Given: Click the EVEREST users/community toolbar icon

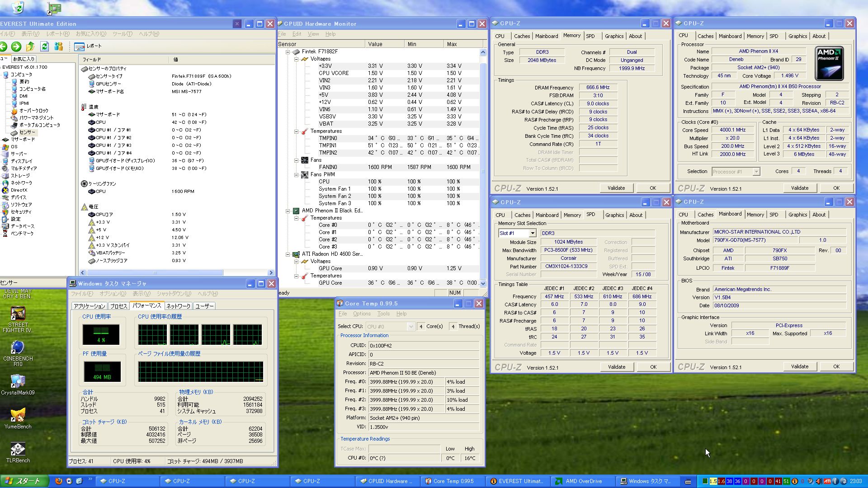Looking at the screenshot, I should (x=58, y=46).
